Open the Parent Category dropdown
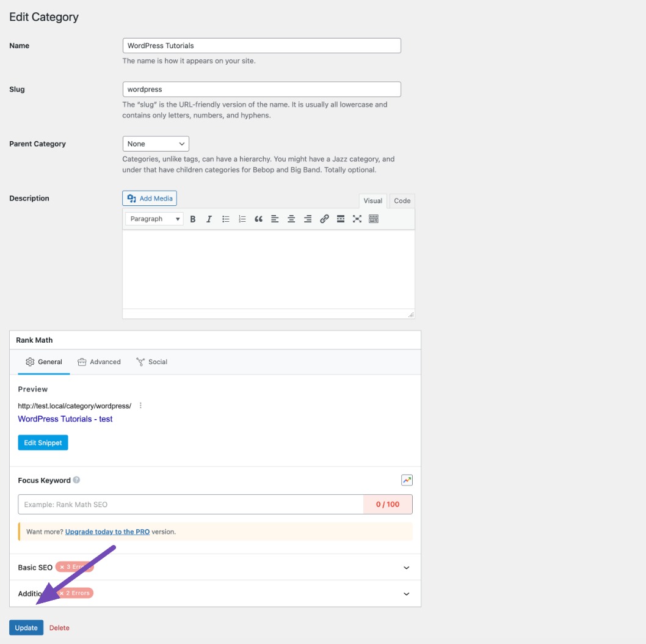646x644 pixels. point(156,144)
